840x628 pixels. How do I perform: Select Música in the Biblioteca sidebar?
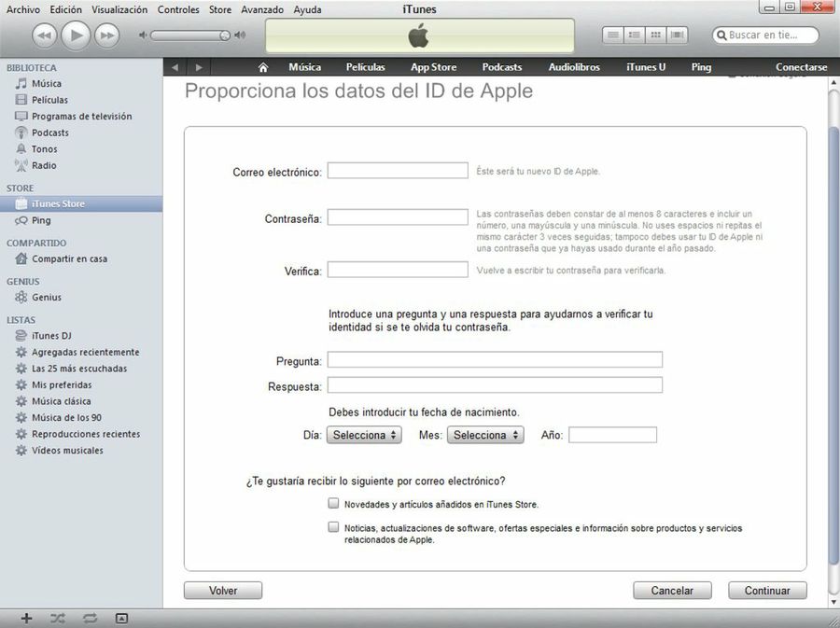point(46,83)
